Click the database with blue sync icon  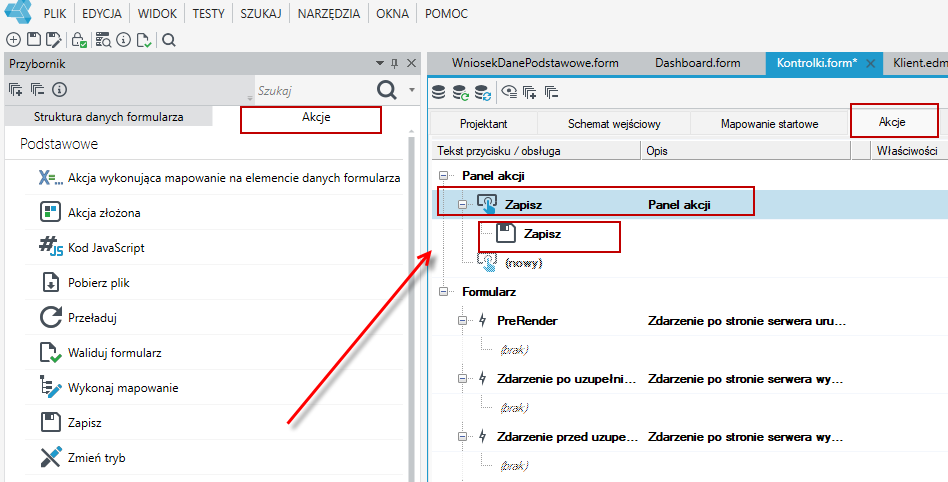click(482, 92)
